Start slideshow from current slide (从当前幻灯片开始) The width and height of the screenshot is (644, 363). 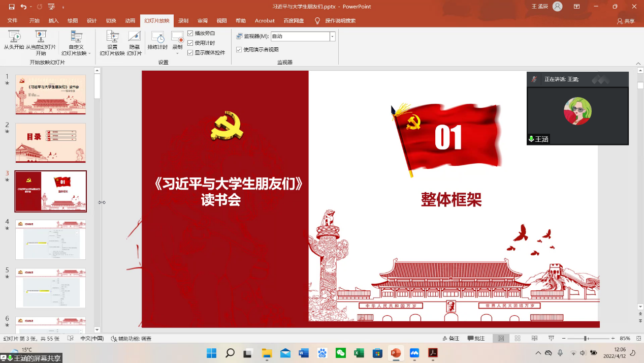(41, 43)
